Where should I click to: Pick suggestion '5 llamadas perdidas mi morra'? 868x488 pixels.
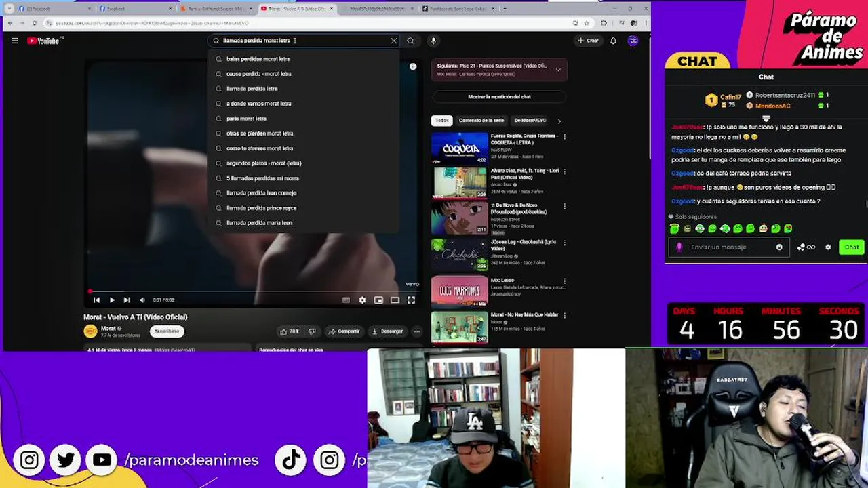point(303,178)
